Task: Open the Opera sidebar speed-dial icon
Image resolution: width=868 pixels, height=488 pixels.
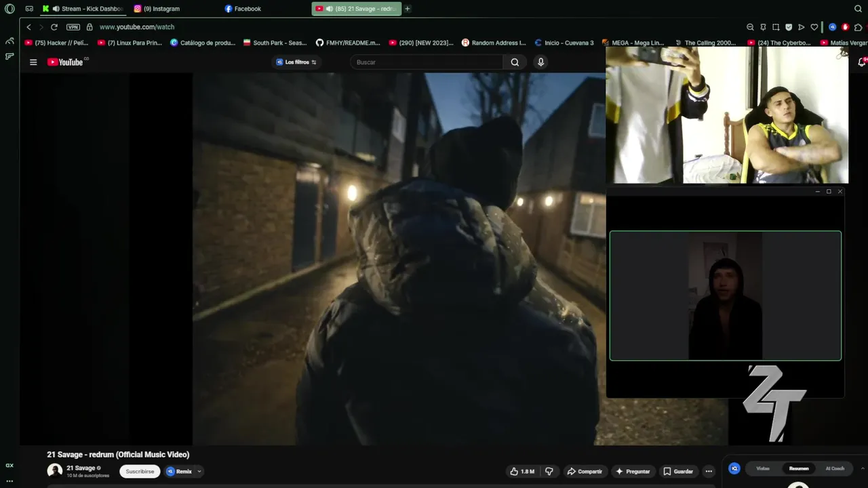Action: [x=9, y=41]
